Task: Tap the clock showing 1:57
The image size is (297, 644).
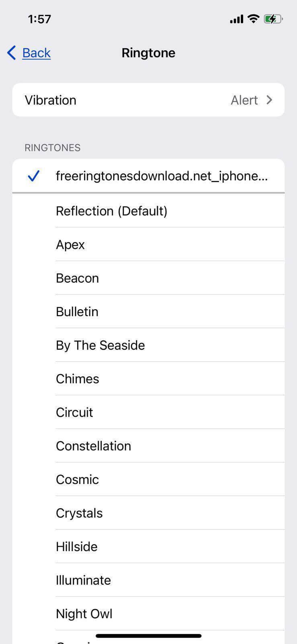Action: 39,19
